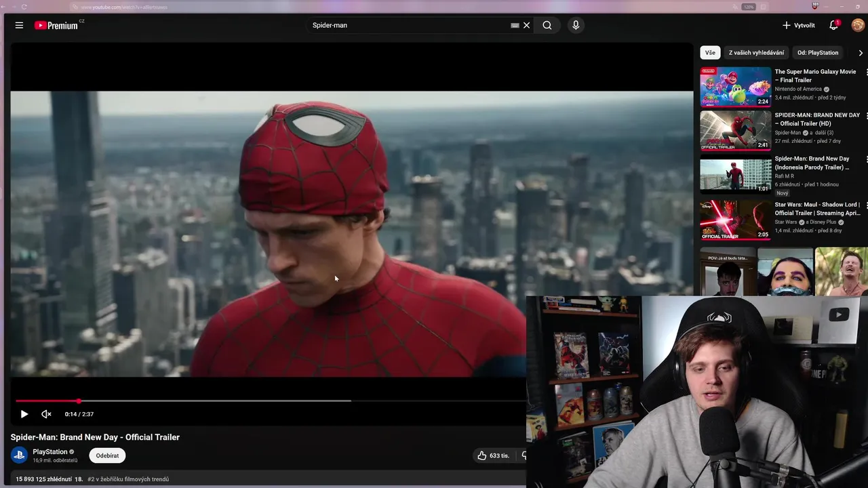
Task: Like the video with thumbs up
Action: [x=493, y=455]
